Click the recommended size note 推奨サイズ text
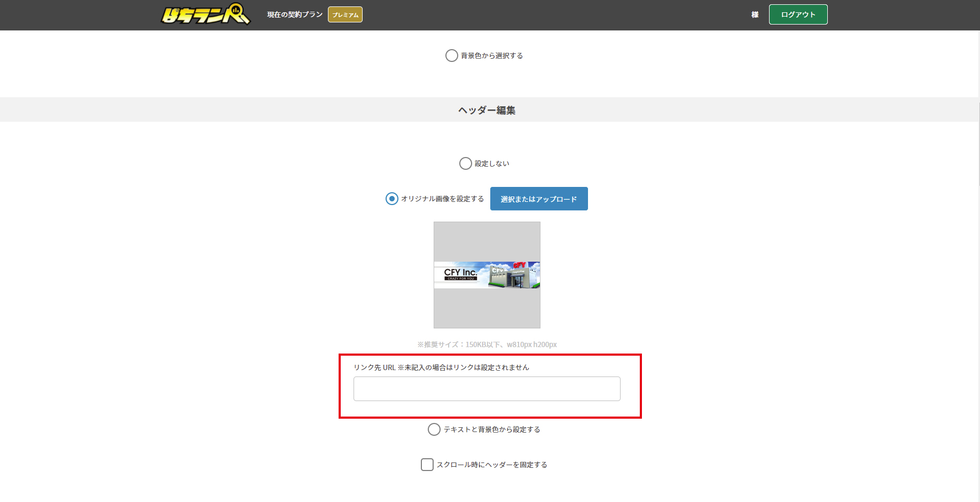Viewport: 980px width, 502px height. [488, 344]
